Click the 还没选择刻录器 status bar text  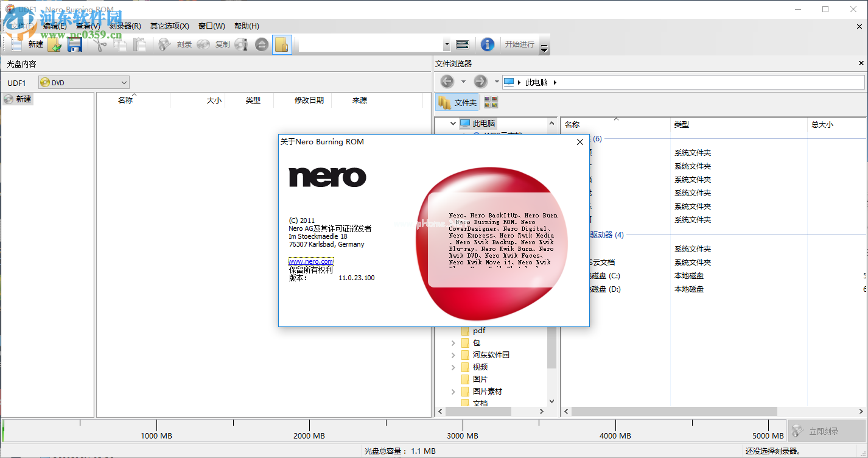(773, 451)
